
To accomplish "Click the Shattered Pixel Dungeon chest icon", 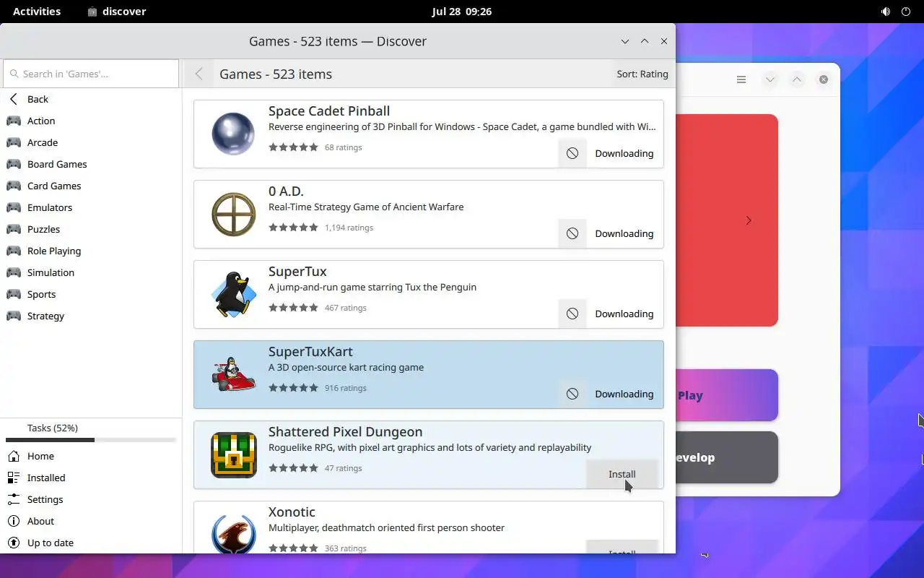I will click(x=233, y=454).
